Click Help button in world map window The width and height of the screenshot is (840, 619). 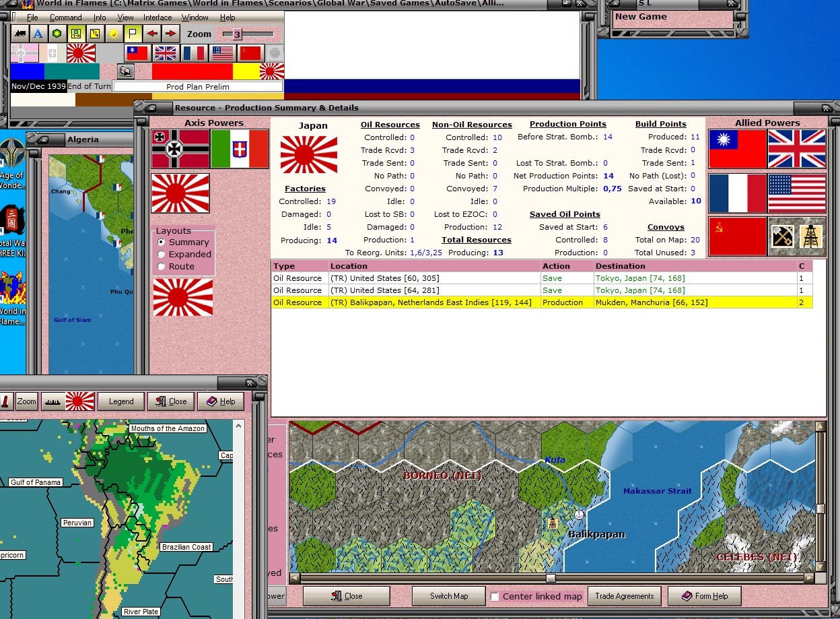point(221,401)
